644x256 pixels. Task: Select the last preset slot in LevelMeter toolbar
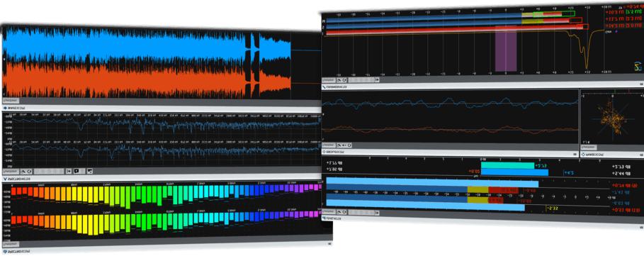pos(372,213)
